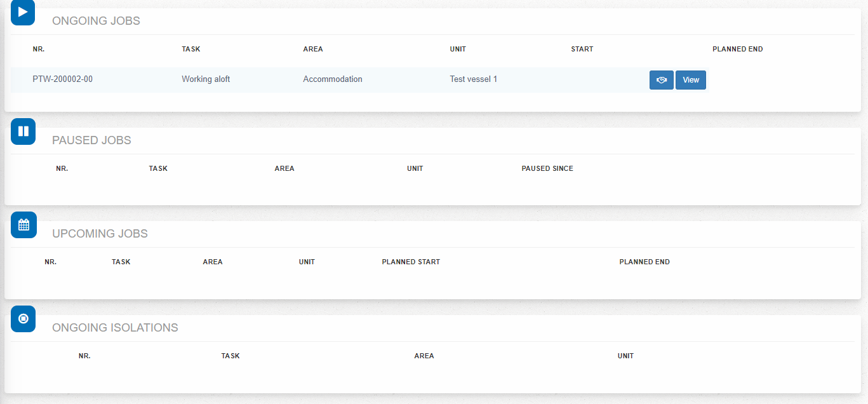This screenshot has height=404, width=868.
Task: Click the Paused Since column header
Action: [547, 169]
